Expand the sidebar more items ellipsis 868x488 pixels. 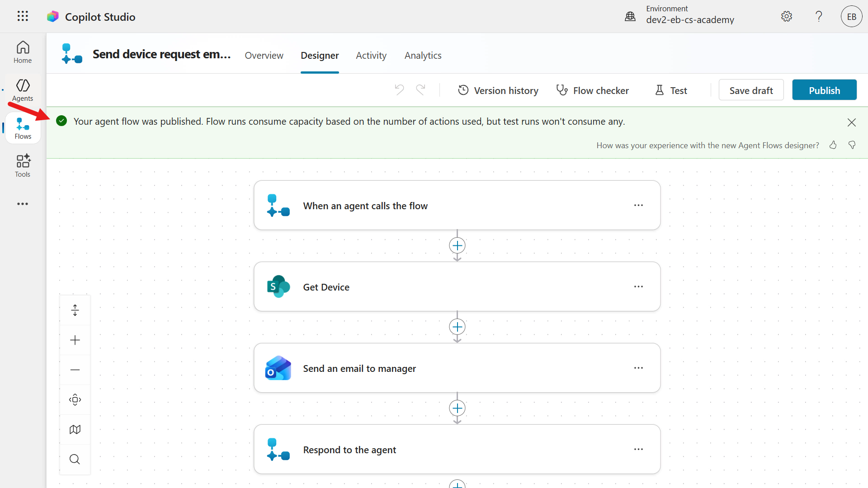point(23,204)
